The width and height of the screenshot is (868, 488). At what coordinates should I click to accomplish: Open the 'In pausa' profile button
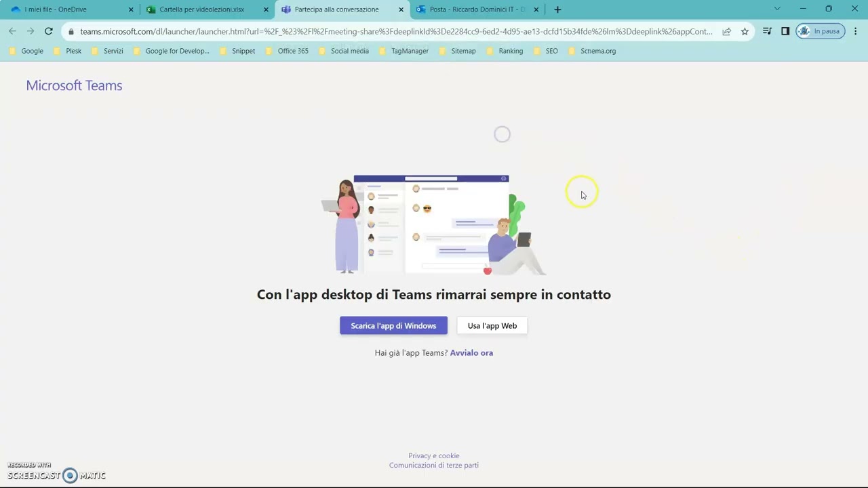(821, 31)
